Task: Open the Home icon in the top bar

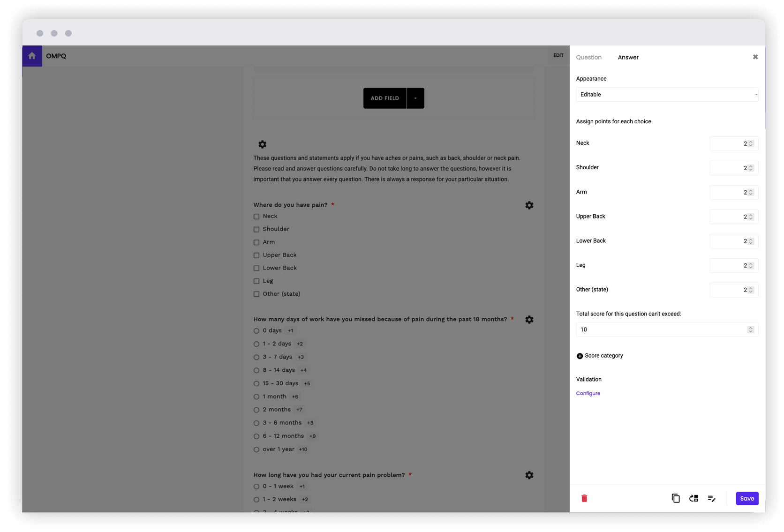Action: click(x=31, y=56)
